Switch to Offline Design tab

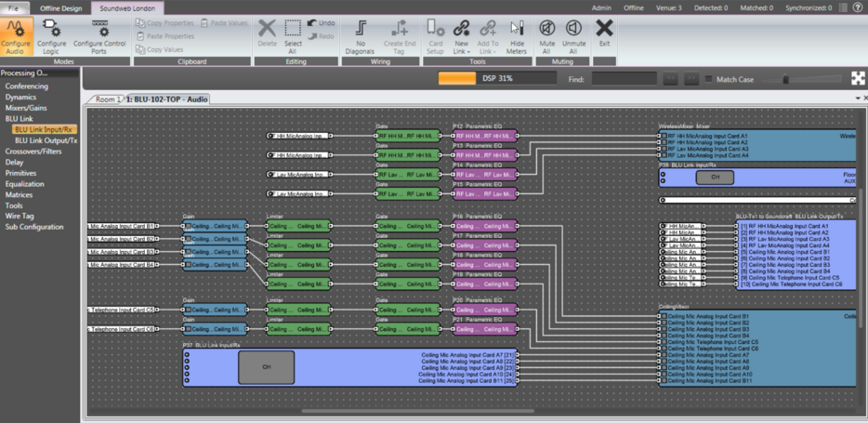pyautogui.click(x=61, y=7)
